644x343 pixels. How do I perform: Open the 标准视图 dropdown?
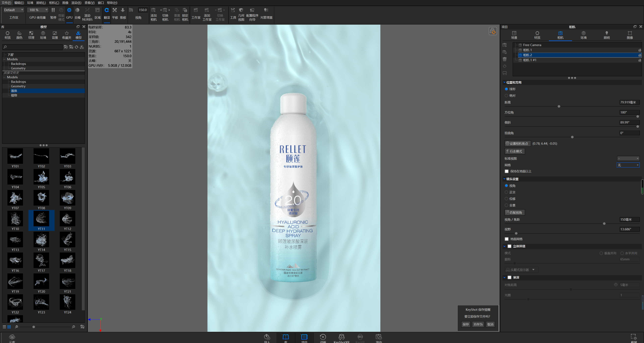pos(628,158)
